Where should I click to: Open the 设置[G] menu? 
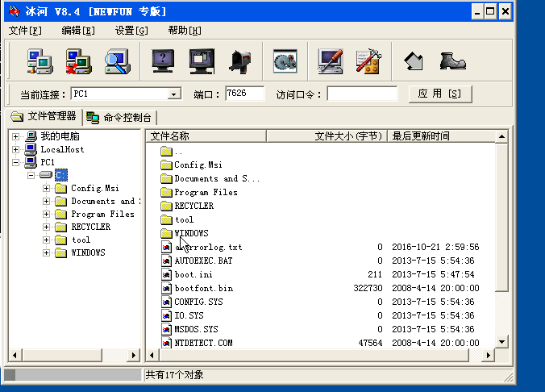131,31
